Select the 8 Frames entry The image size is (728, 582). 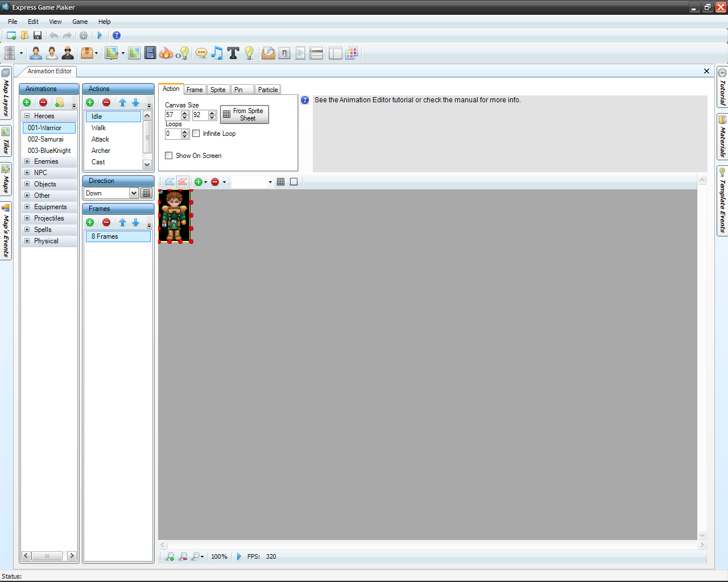point(118,236)
